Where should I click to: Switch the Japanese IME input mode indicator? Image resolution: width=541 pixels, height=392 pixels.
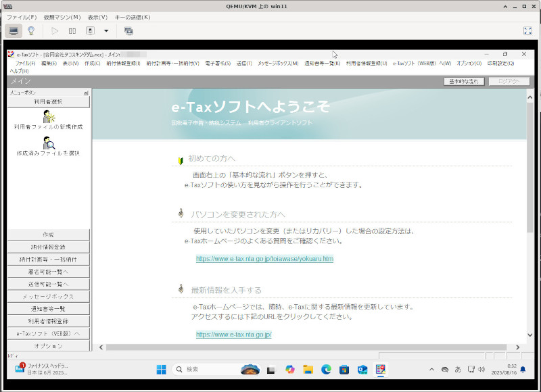click(x=458, y=370)
